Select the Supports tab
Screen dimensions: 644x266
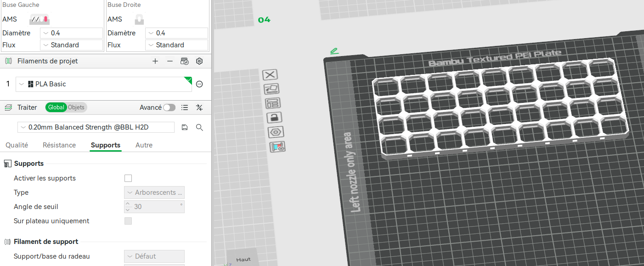(x=106, y=145)
